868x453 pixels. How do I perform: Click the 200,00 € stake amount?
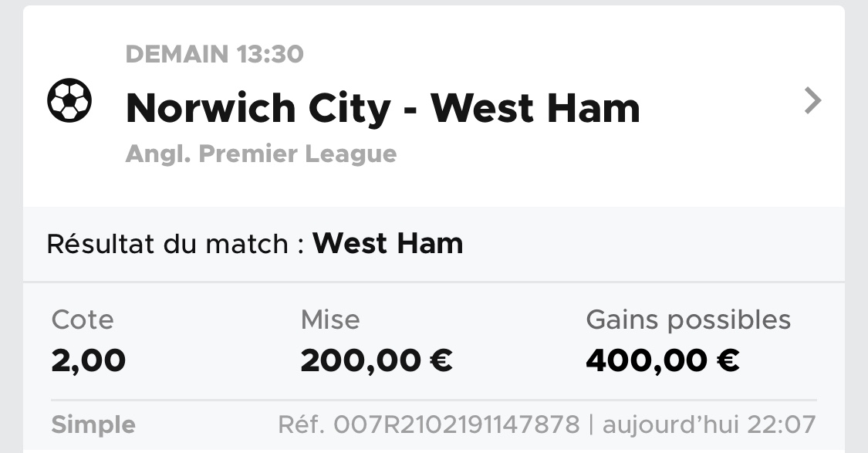point(377,360)
